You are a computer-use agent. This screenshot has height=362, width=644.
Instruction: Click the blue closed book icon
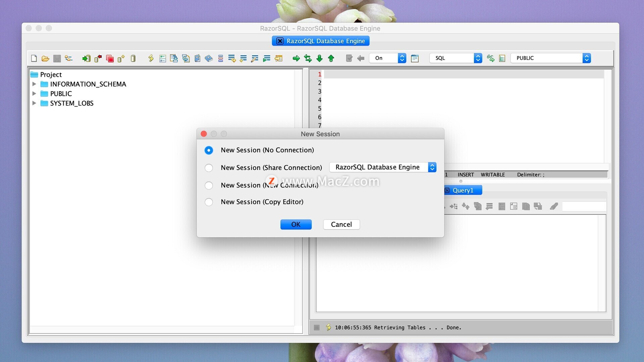point(209,58)
